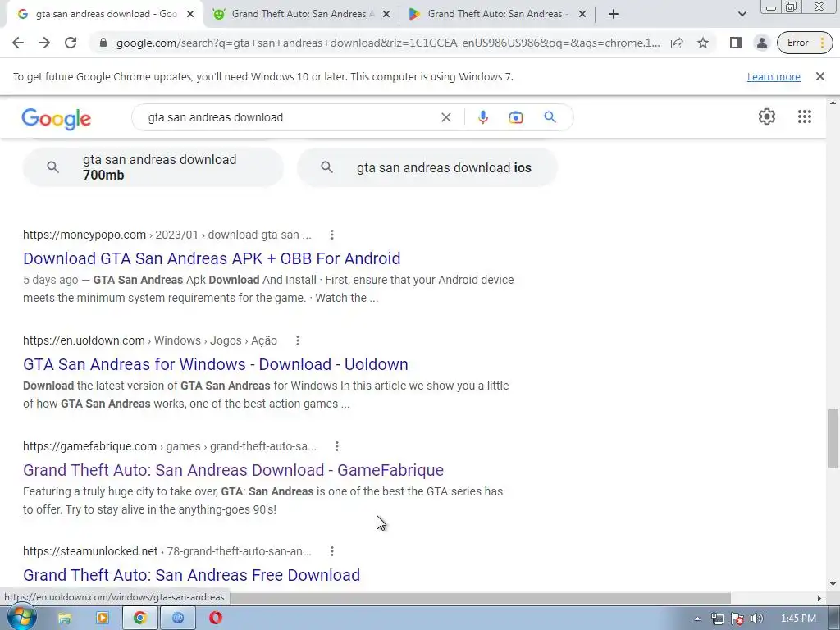840x630 pixels.
Task: Open a new browser tab
Action: coord(614,15)
